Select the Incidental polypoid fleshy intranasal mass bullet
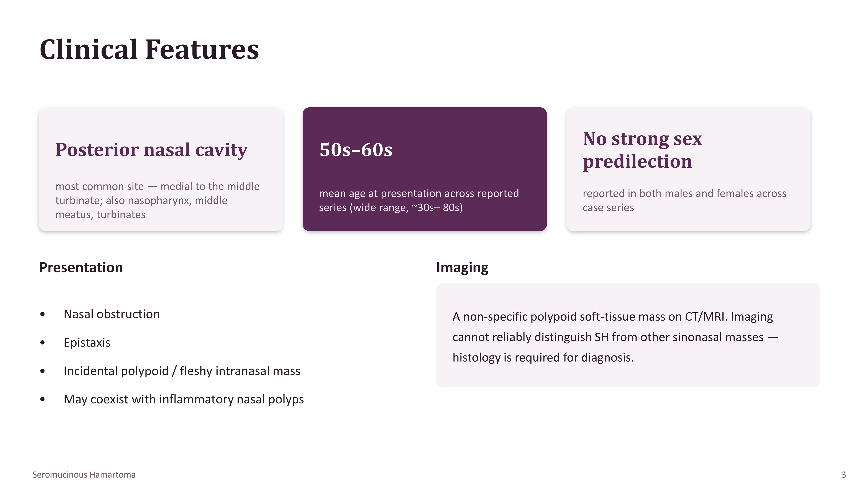868x488 pixels. coord(182,371)
